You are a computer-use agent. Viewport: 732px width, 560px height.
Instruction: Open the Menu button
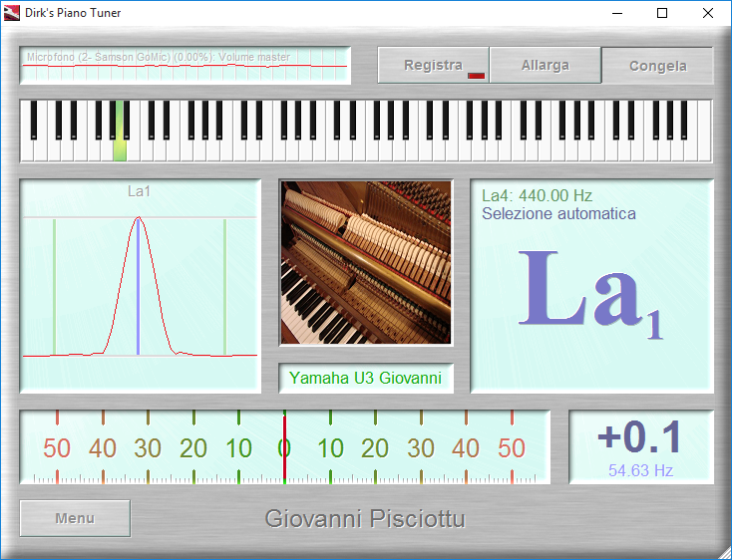75,518
